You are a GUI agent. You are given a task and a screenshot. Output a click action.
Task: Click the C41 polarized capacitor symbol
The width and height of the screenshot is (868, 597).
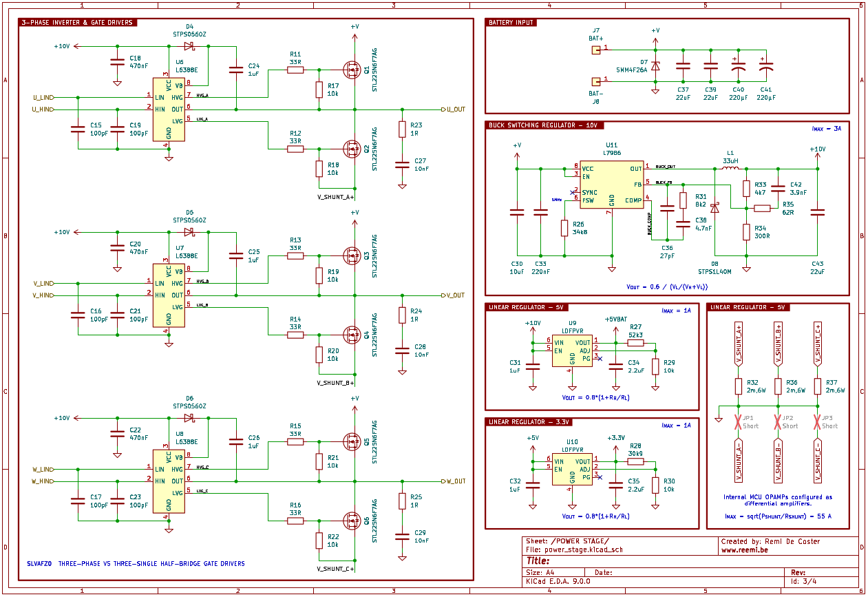pyautogui.click(x=765, y=66)
